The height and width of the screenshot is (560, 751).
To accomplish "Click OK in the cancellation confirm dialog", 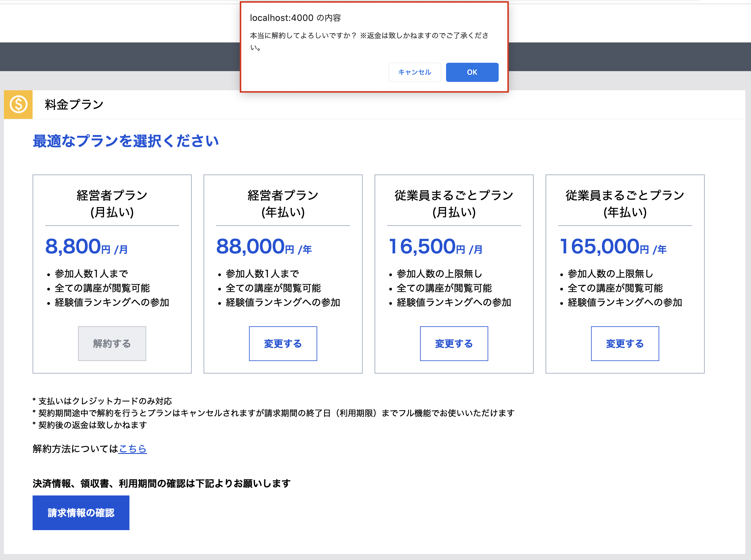I will (472, 72).
